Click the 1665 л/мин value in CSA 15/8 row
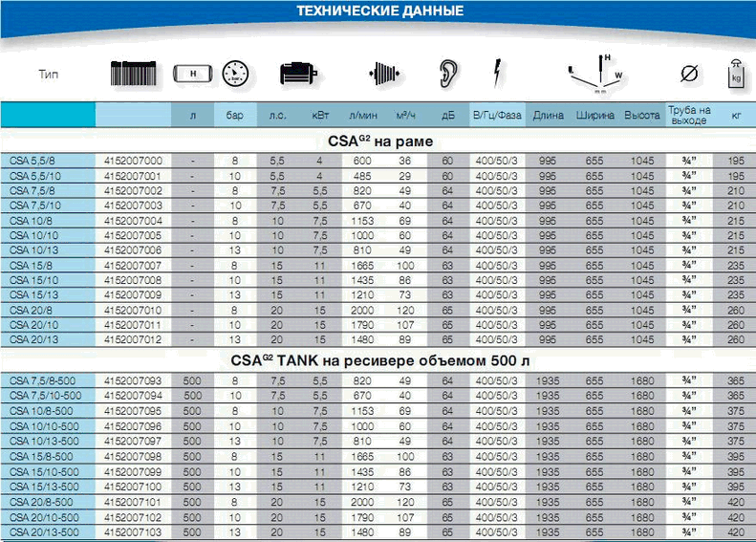This screenshot has height=542, width=756. 362,266
